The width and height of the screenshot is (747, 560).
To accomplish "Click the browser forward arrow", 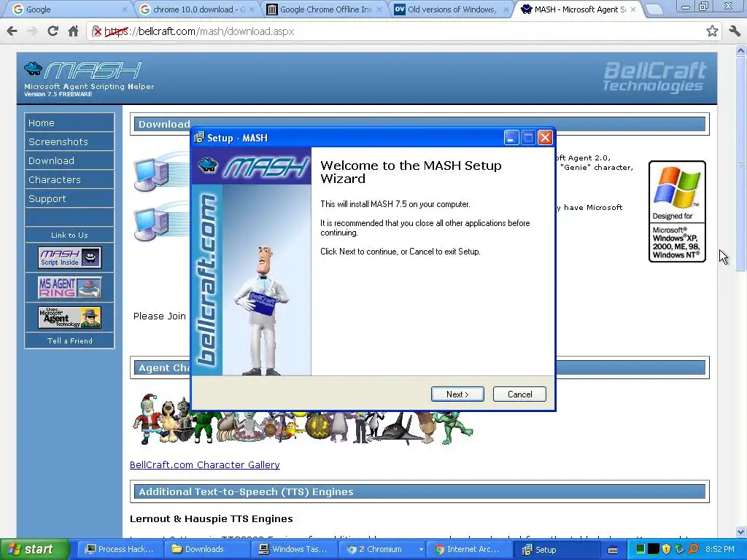I will 32,31.
